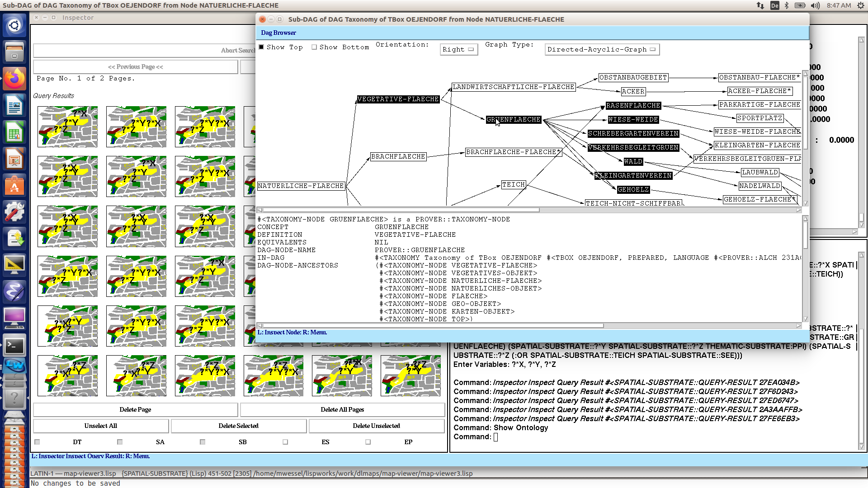Open the Ubuntu dash home icon

[x=14, y=25]
